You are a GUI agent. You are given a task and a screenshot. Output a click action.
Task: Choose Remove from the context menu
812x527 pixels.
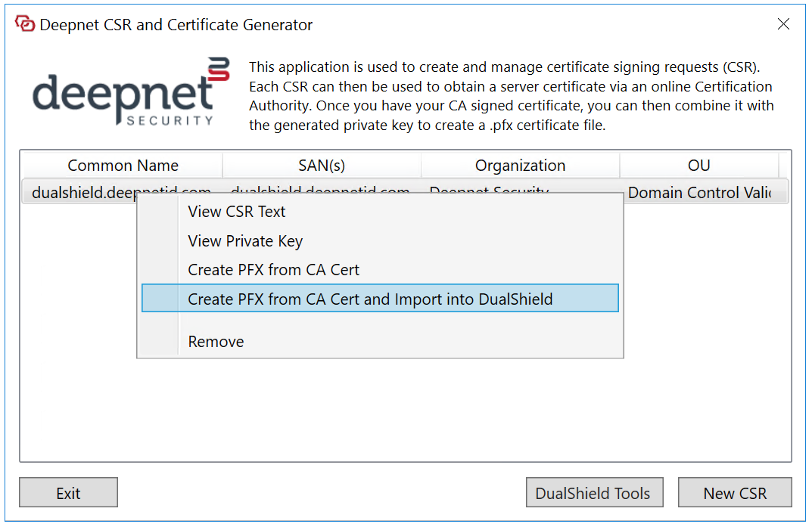pos(216,342)
